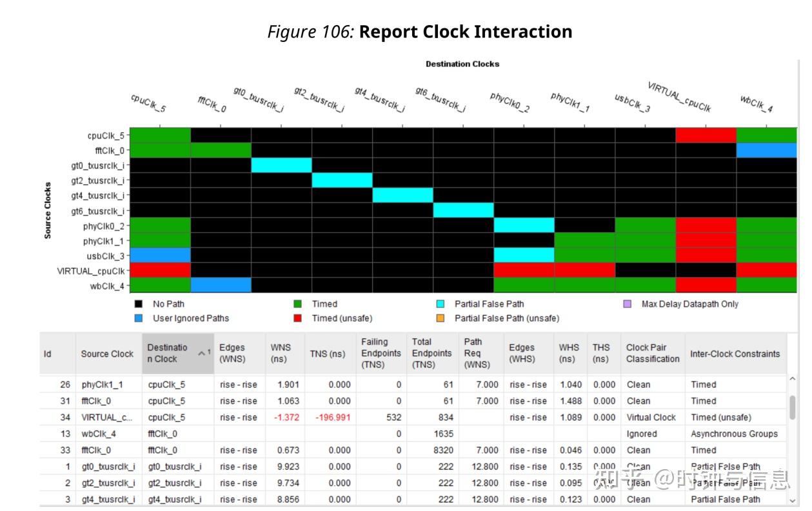The width and height of the screenshot is (812, 511).
Task: Select the cyan gt6_txusrclk_i diagonal matrix cell
Action: pyautogui.click(x=463, y=211)
